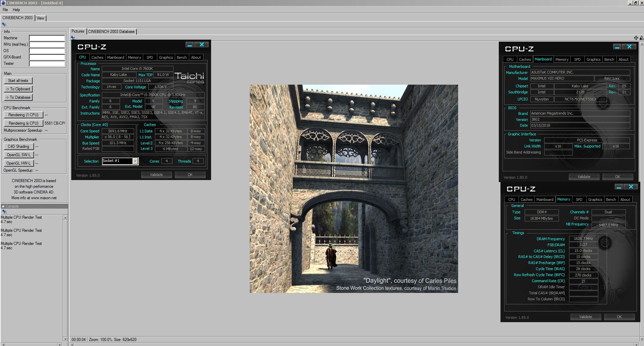Click the 00:00:04 render time in status bar
The height and width of the screenshot is (346, 644).
click(x=79, y=340)
